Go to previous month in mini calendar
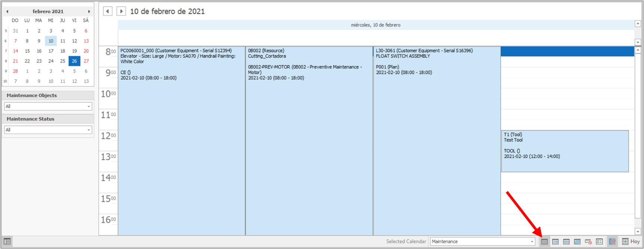644x249 pixels. tap(7, 12)
